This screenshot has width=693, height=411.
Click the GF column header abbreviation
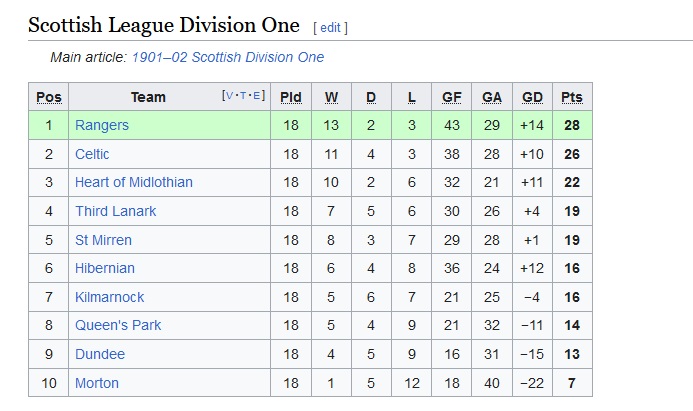point(452,97)
